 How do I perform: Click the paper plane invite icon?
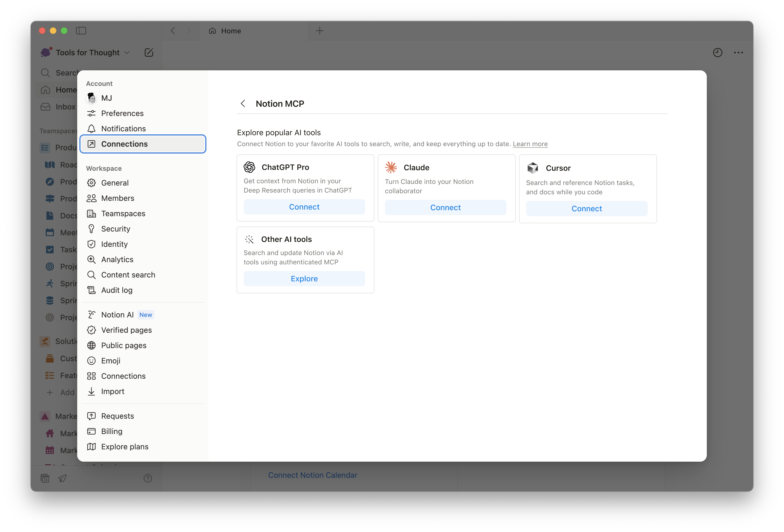coord(62,478)
